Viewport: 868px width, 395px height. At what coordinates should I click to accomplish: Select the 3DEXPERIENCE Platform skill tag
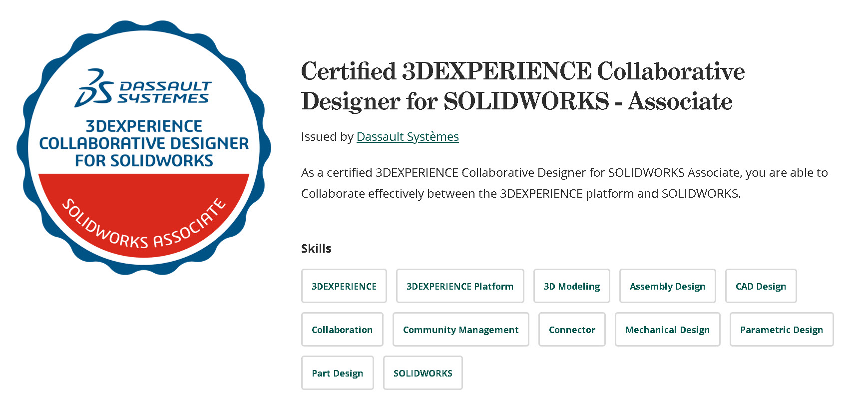pos(460,286)
